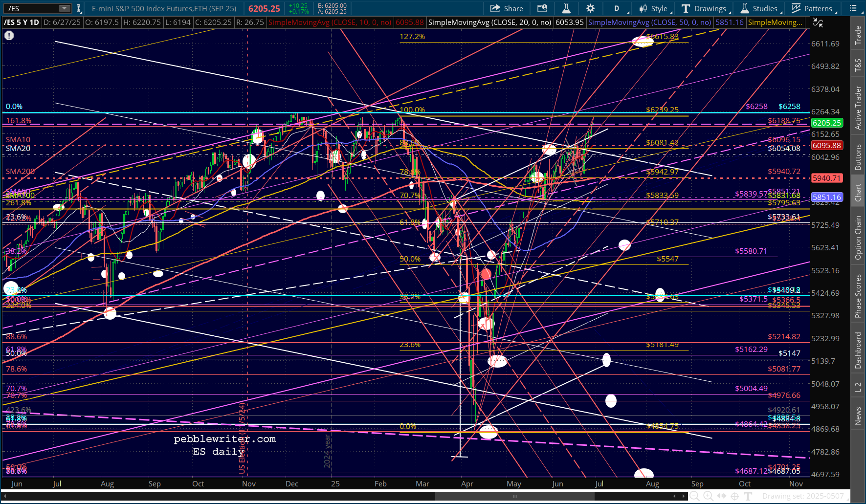Click the Nov label near the right end of the time axis
Screen dimensions: 866x504
coord(796,484)
